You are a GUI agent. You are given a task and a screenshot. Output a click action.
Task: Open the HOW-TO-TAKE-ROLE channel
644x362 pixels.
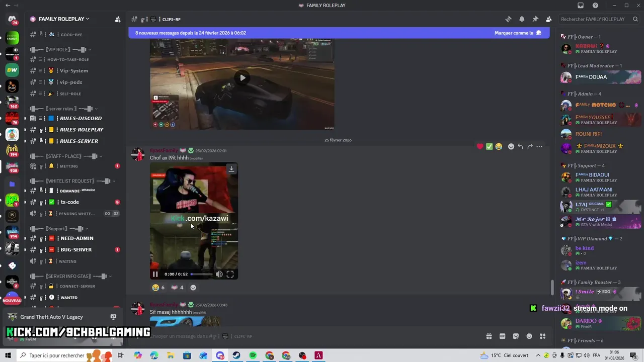click(74, 59)
